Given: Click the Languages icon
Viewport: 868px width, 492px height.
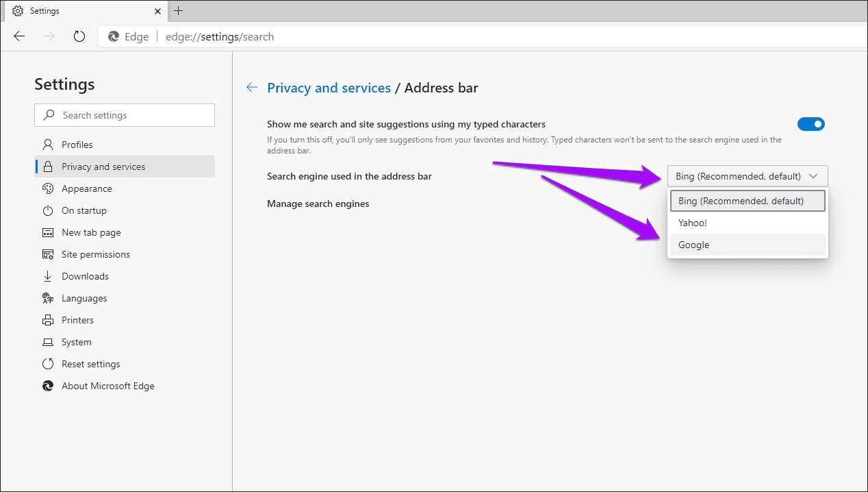Looking at the screenshot, I should [x=48, y=298].
